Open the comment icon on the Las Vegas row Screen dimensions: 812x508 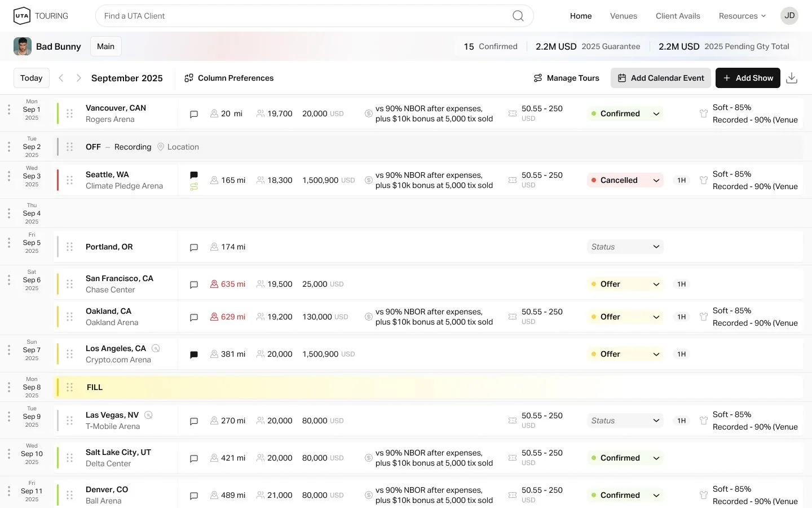194,421
